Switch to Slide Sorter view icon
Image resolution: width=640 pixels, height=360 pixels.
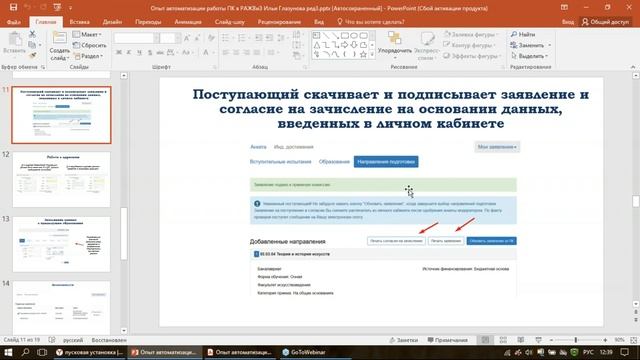point(503,340)
